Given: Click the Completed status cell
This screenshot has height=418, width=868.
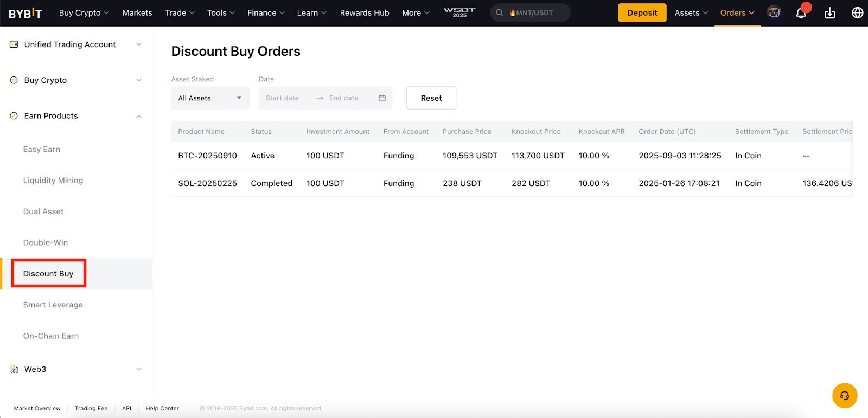Looking at the screenshot, I should [272, 183].
